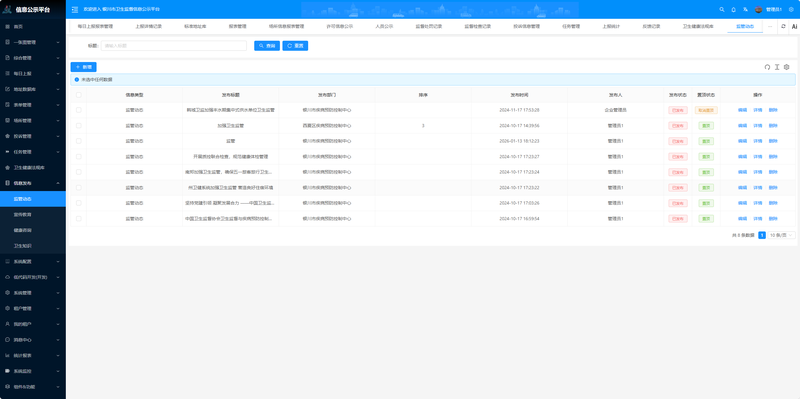The width and height of the screenshot is (800, 399).
Task: Click the tab bar refresh icon
Action: (783, 26)
